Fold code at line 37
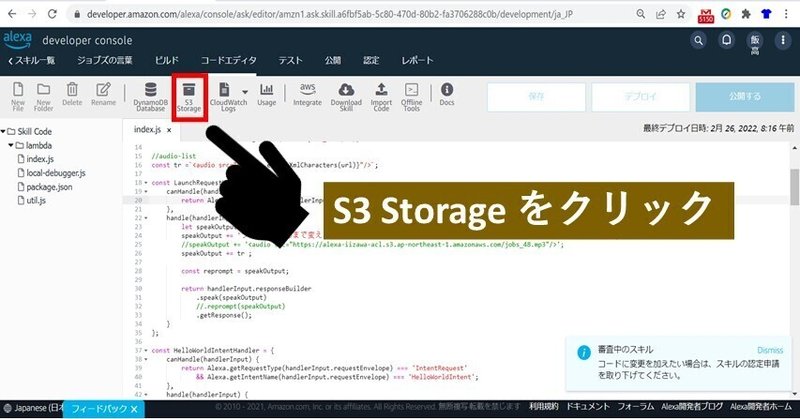This screenshot has width=800, height=419. coord(146,351)
